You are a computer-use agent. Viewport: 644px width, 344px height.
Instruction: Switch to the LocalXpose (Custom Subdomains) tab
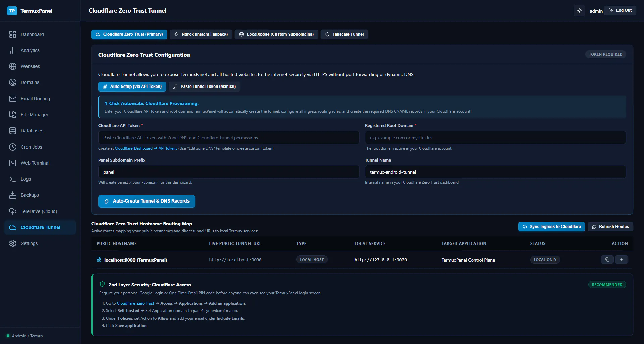click(276, 34)
